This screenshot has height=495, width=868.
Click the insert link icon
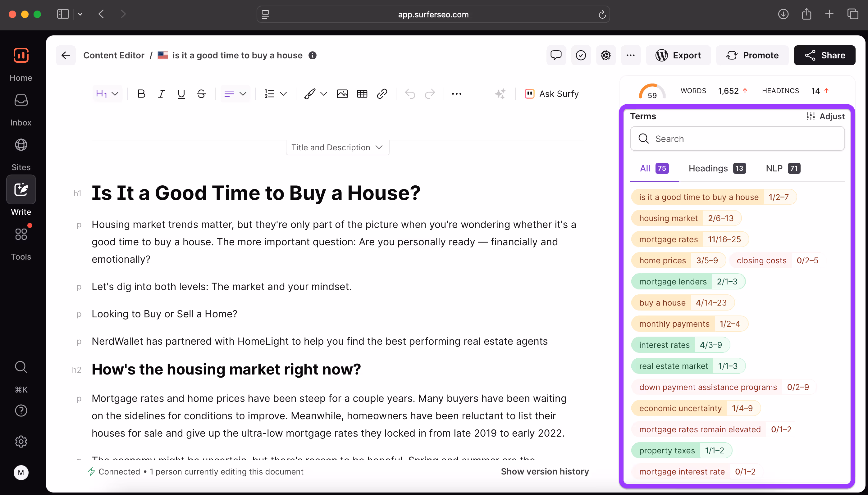(382, 94)
